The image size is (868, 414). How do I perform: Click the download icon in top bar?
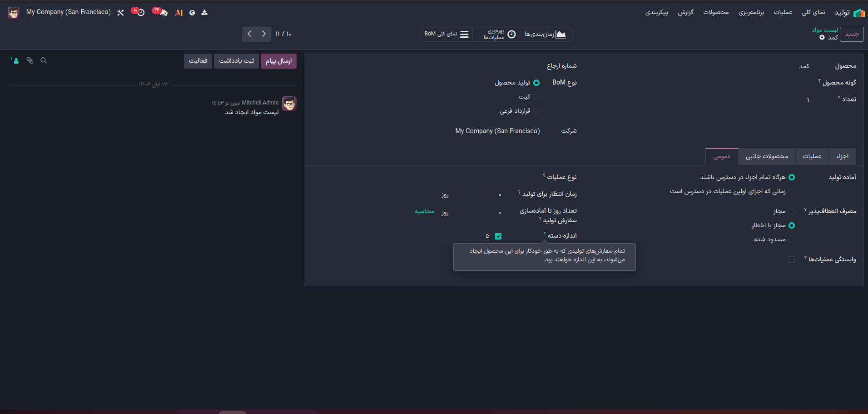[204, 12]
